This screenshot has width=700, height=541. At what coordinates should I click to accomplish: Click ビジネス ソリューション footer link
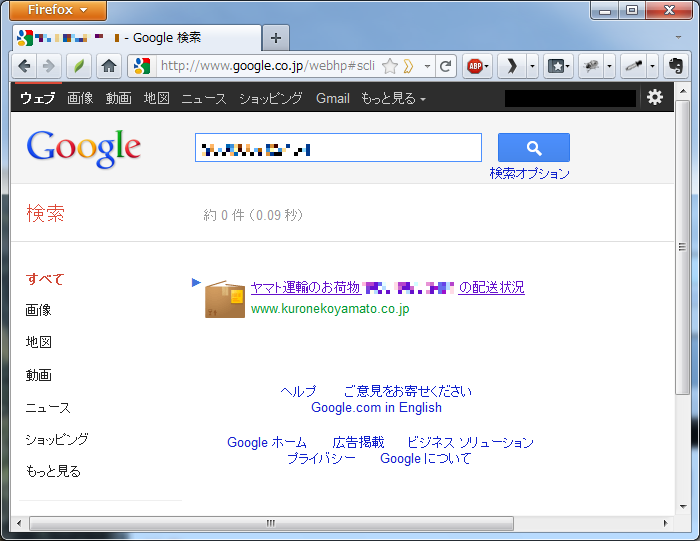(x=470, y=442)
